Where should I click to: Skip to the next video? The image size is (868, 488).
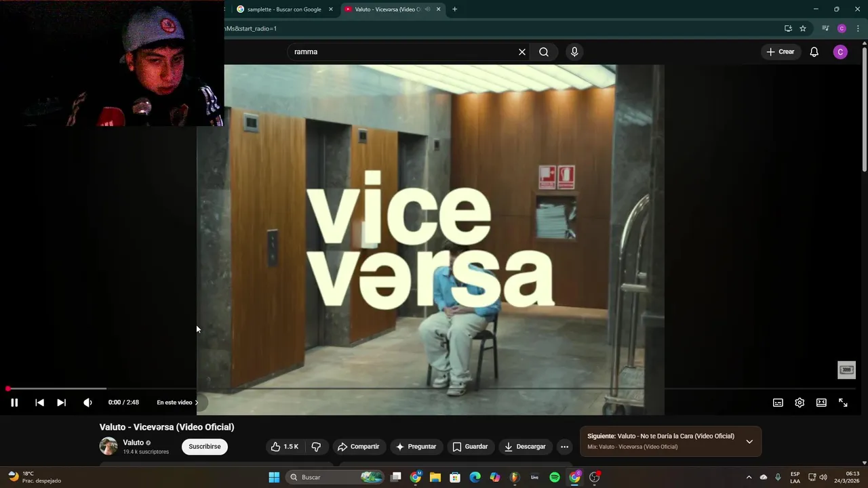[x=61, y=403]
